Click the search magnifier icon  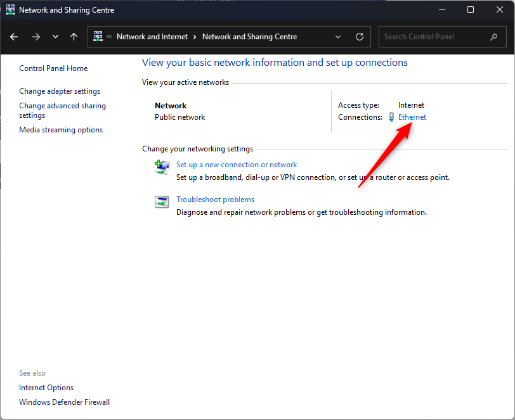click(x=493, y=37)
